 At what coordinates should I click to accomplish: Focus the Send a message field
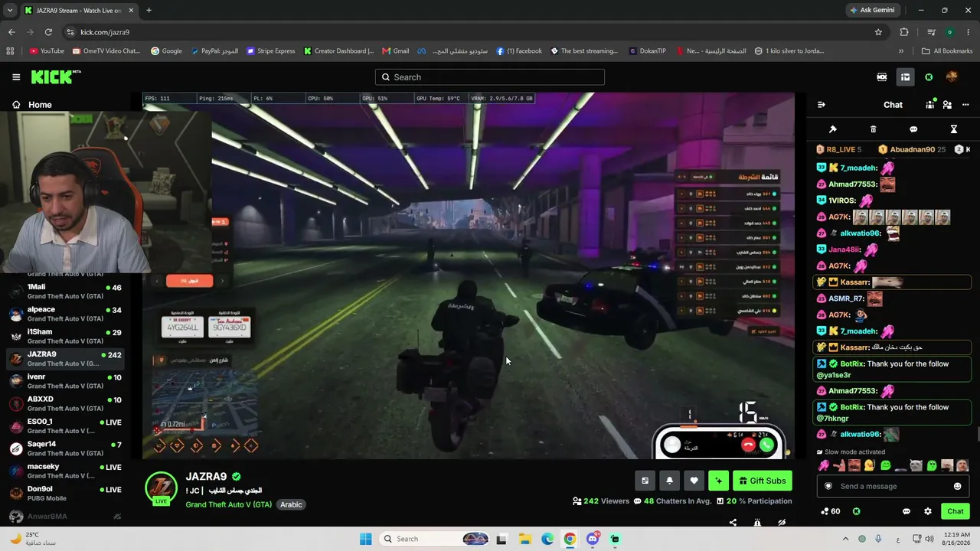pos(893,486)
